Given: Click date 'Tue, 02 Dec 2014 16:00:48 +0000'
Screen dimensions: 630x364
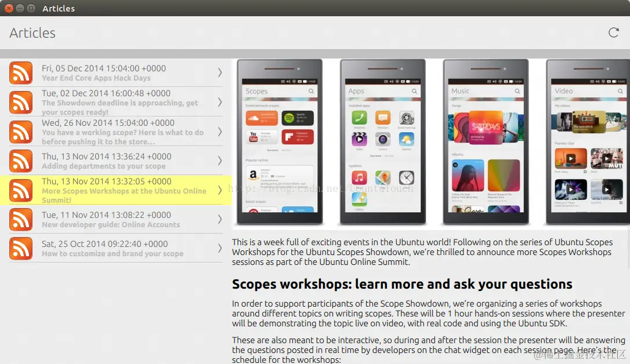Looking at the screenshot, I should (x=106, y=93).
